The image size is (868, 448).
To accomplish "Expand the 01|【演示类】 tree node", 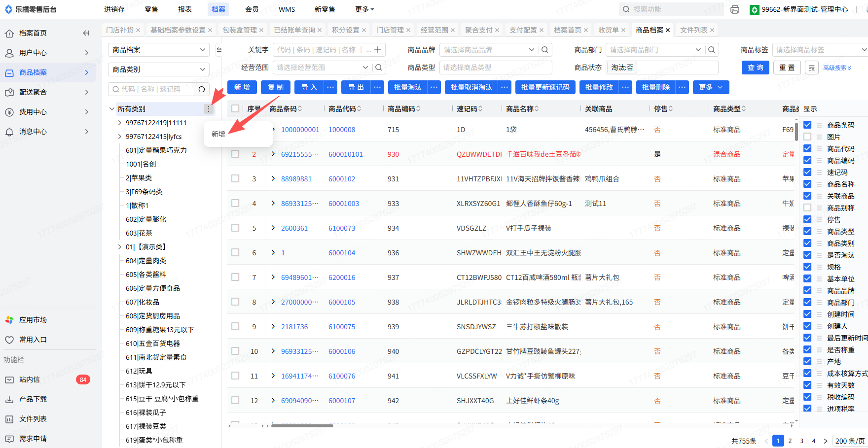I will (x=119, y=247).
